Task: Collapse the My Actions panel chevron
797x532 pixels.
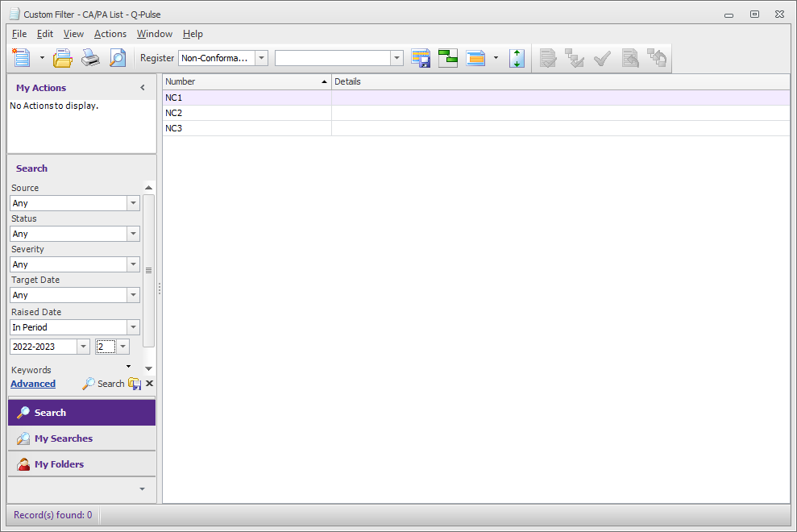Action: click(143, 88)
